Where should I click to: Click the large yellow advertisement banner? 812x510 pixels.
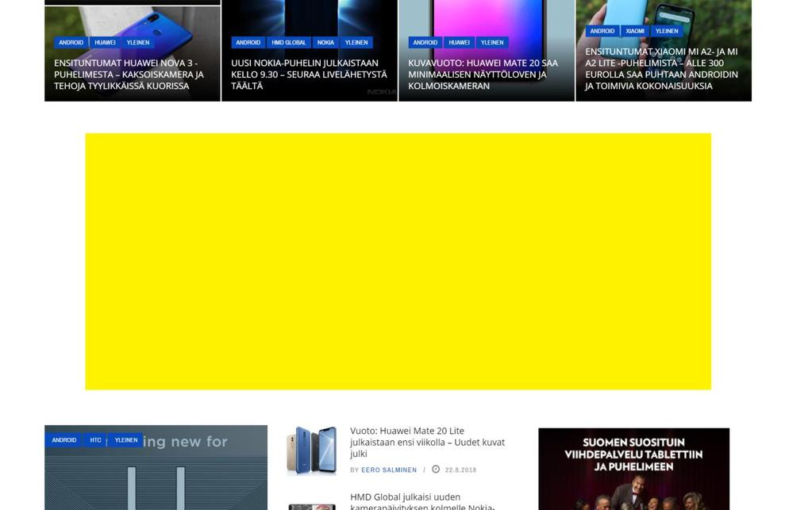[398, 261]
